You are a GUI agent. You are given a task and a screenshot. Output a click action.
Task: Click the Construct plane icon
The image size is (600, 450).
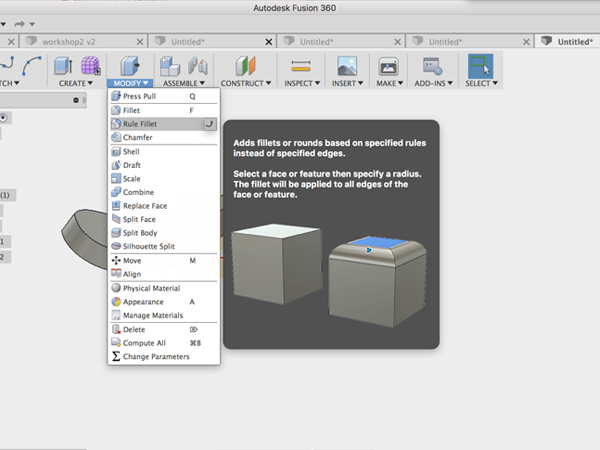pyautogui.click(x=245, y=66)
